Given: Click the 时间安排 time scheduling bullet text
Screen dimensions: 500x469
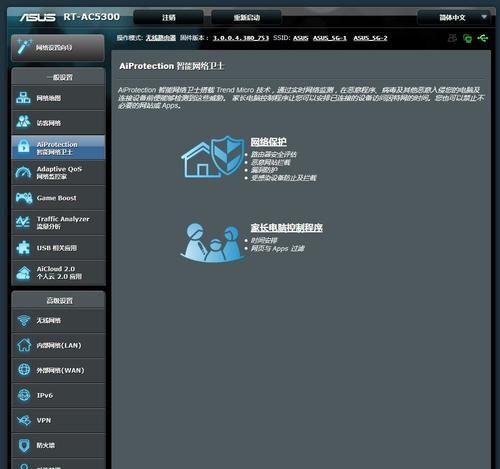Looking at the screenshot, I should [264, 240].
